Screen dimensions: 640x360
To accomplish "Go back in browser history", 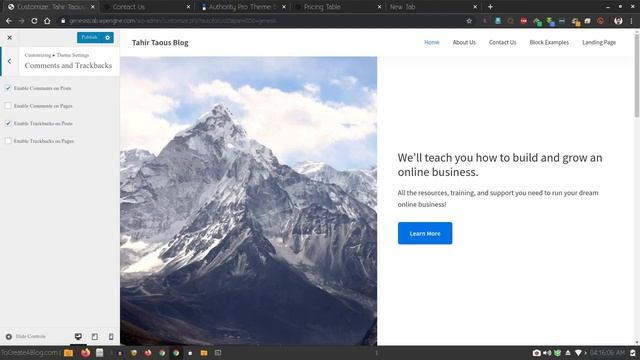I will [9, 21].
